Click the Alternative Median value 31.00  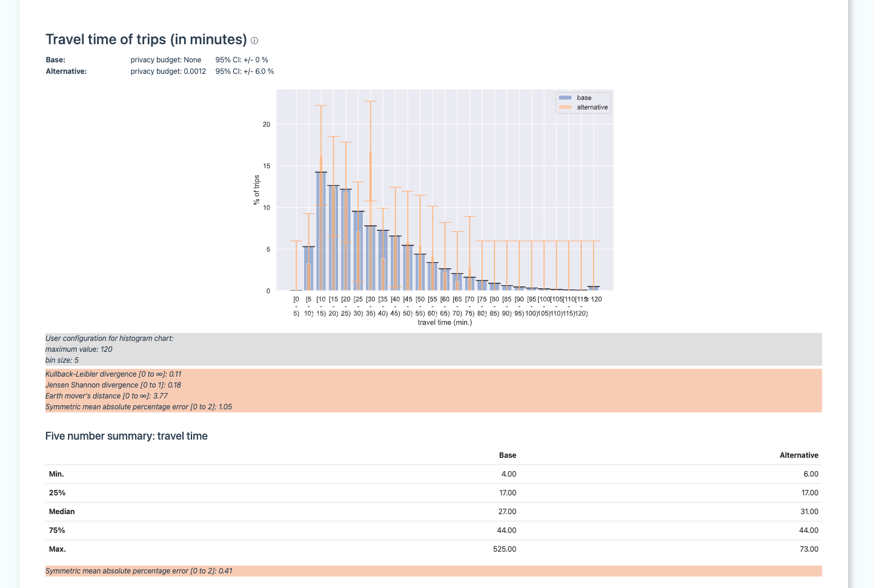(809, 512)
